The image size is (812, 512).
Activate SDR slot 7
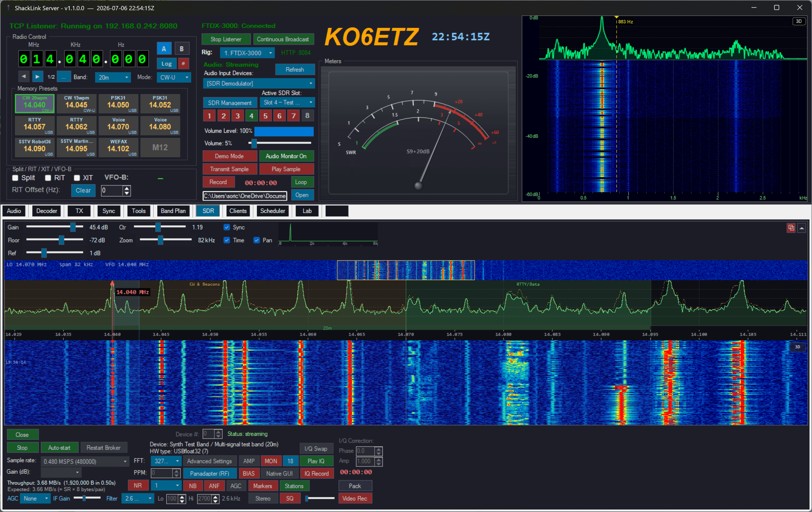293,116
